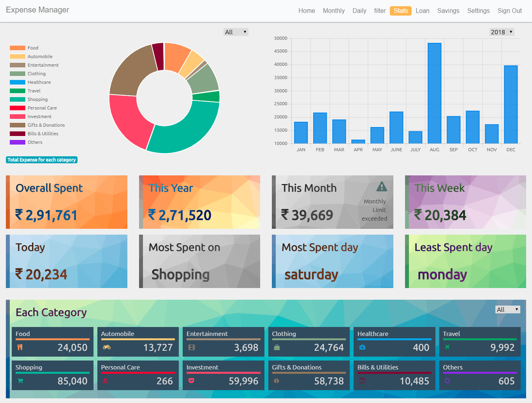Open Each Category All dropdown
The height and width of the screenshot is (403, 532).
click(507, 309)
